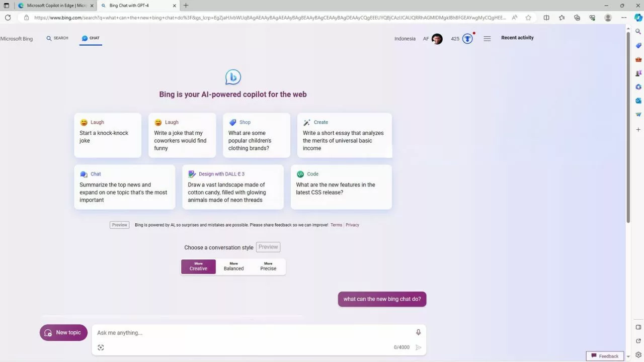Click the browser profile icon
This screenshot has width=644, height=362.
click(x=608, y=18)
